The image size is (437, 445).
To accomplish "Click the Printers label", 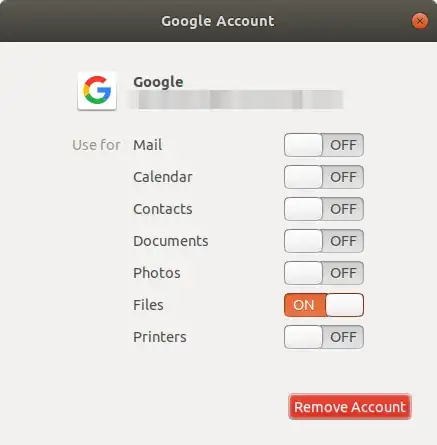I will (x=160, y=337).
